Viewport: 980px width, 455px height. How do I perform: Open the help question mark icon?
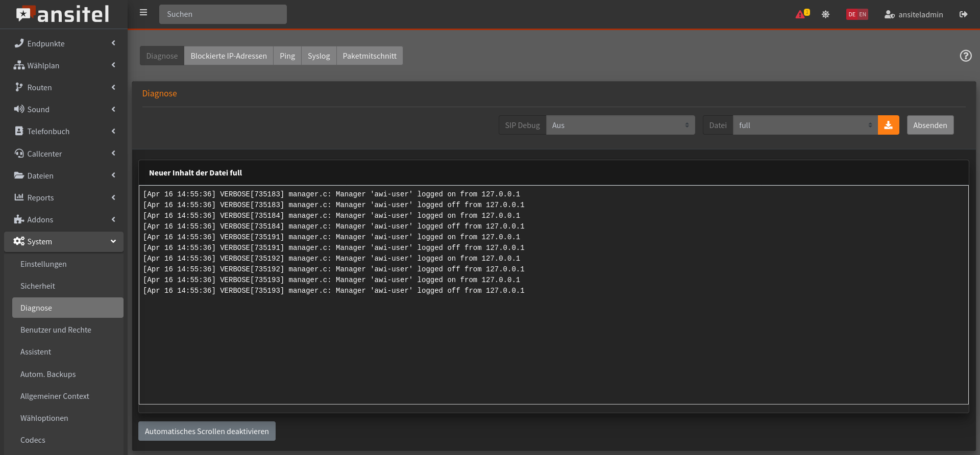pyautogui.click(x=965, y=56)
